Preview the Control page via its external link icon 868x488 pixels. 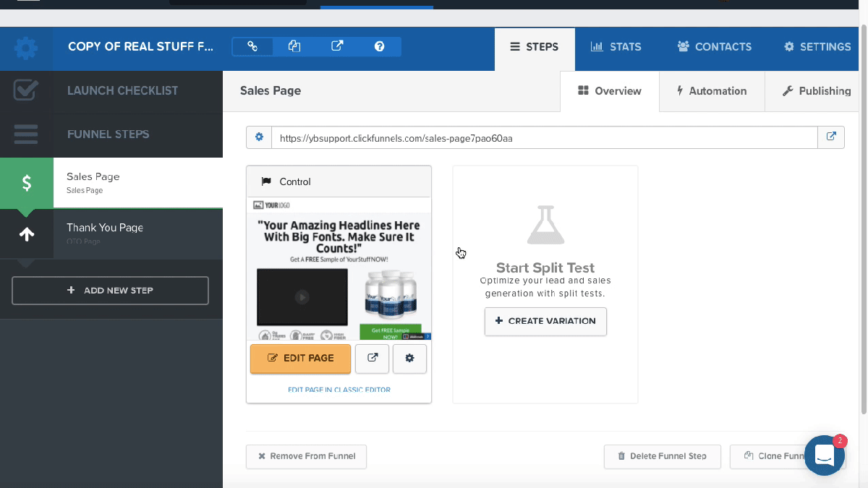coord(372,359)
